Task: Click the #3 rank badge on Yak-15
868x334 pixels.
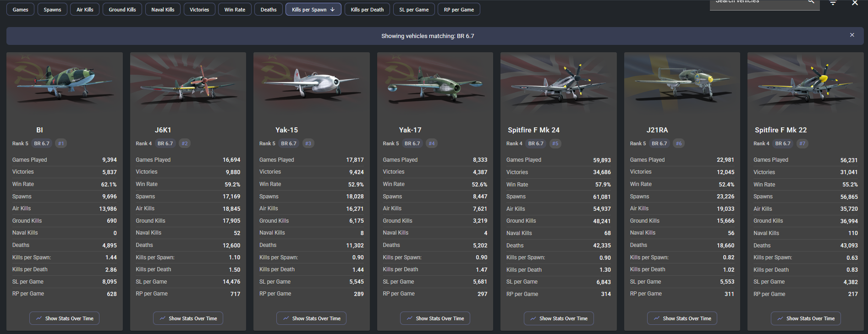Action: coord(308,143)
